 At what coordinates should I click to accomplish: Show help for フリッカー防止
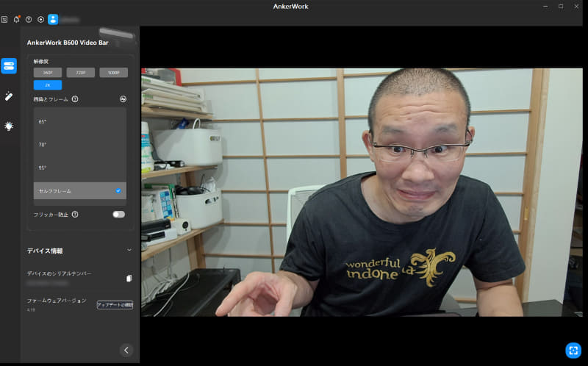pyautogui.click(x=75, y=215)
